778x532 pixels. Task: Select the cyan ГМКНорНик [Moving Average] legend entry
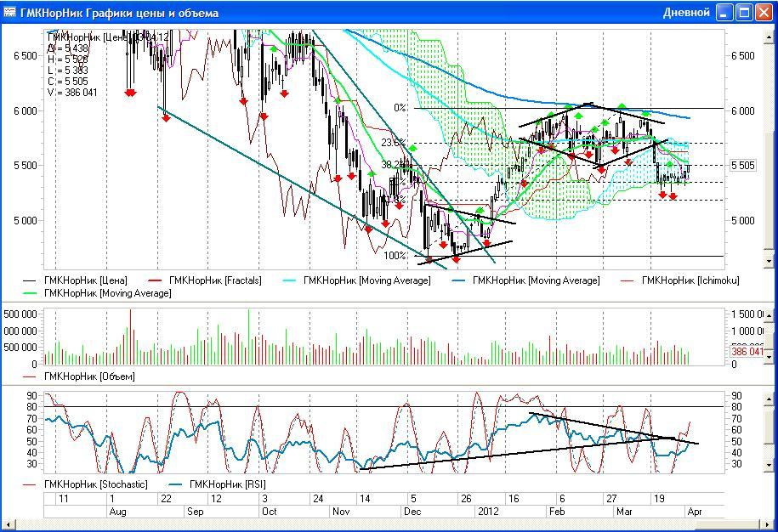357,280
